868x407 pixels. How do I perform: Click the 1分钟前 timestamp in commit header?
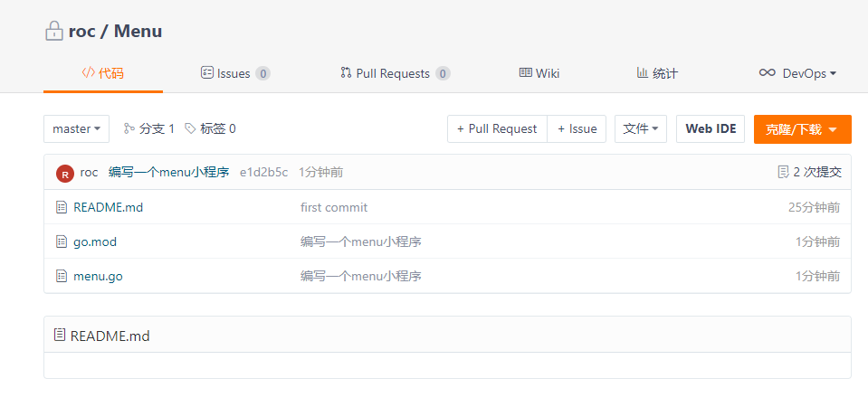(321, 172)
